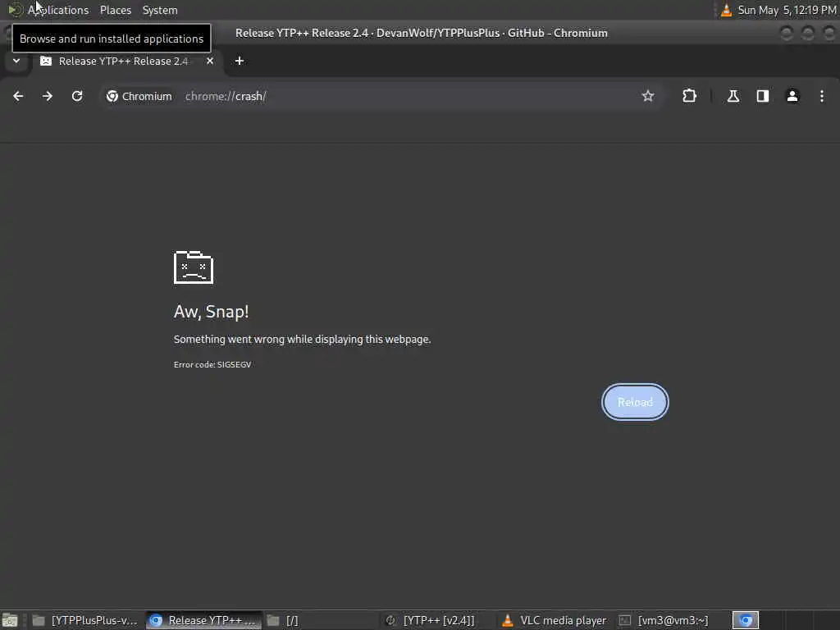
Task: Toggle the browser side panel icon
Action: pos(762,96)
